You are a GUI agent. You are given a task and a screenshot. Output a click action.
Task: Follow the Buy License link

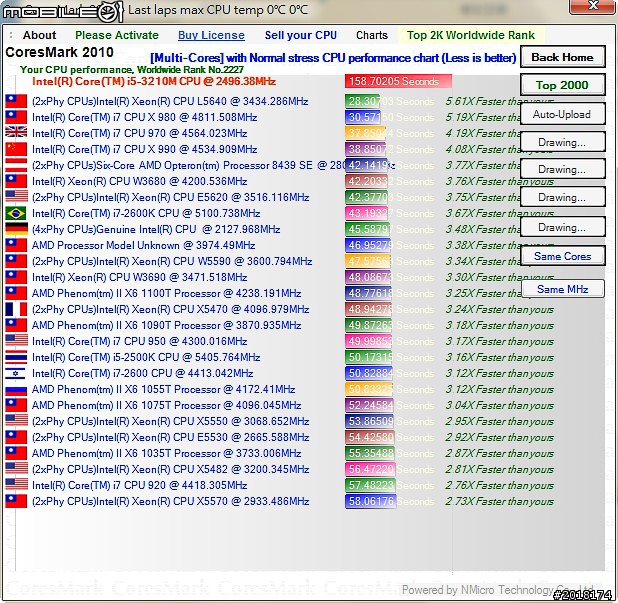(211, 35)
